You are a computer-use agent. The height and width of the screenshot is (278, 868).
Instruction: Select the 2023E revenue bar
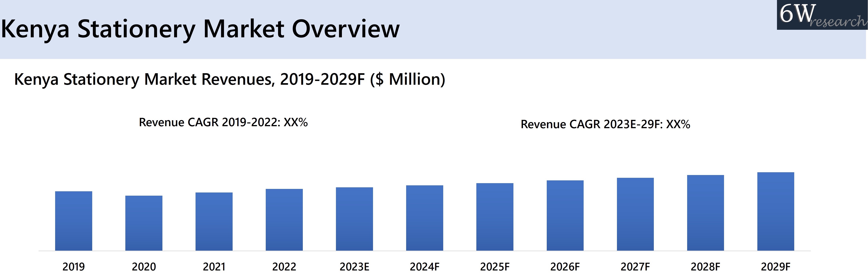tap(355, 219)
